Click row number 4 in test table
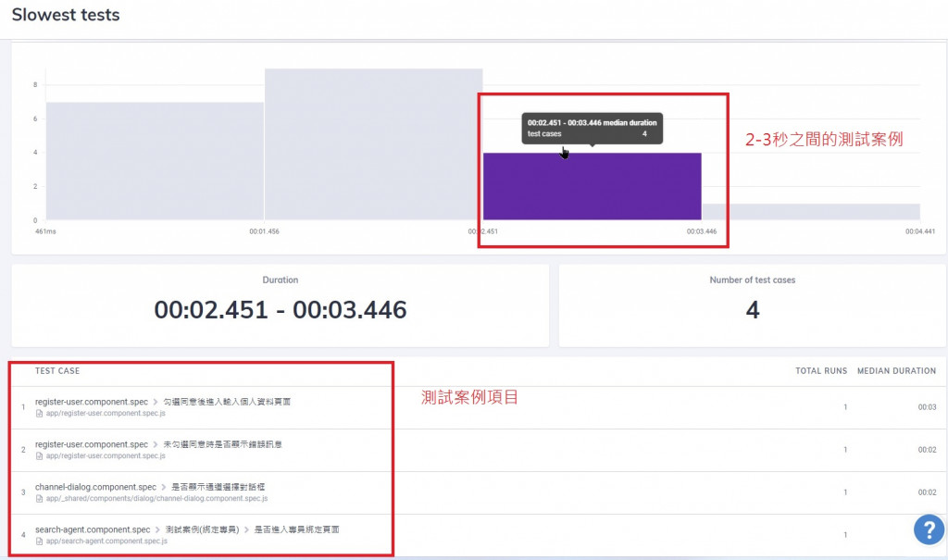The image size is (948, 560). point(23,535)
